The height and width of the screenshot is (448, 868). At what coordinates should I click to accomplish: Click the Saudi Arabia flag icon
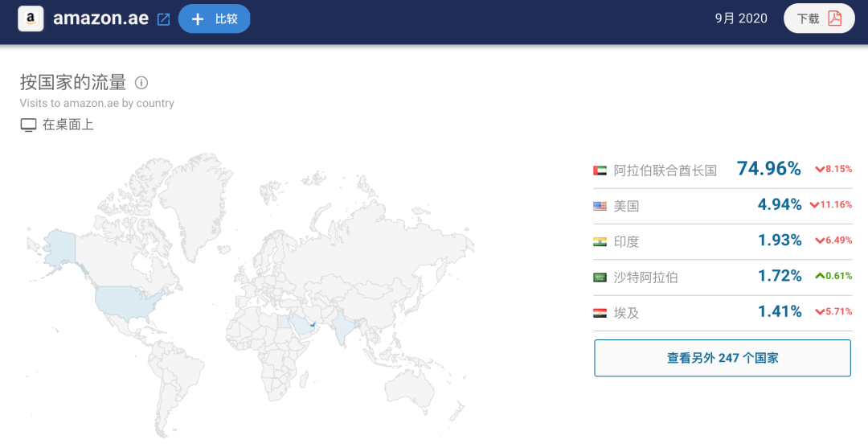click(600, 277)
